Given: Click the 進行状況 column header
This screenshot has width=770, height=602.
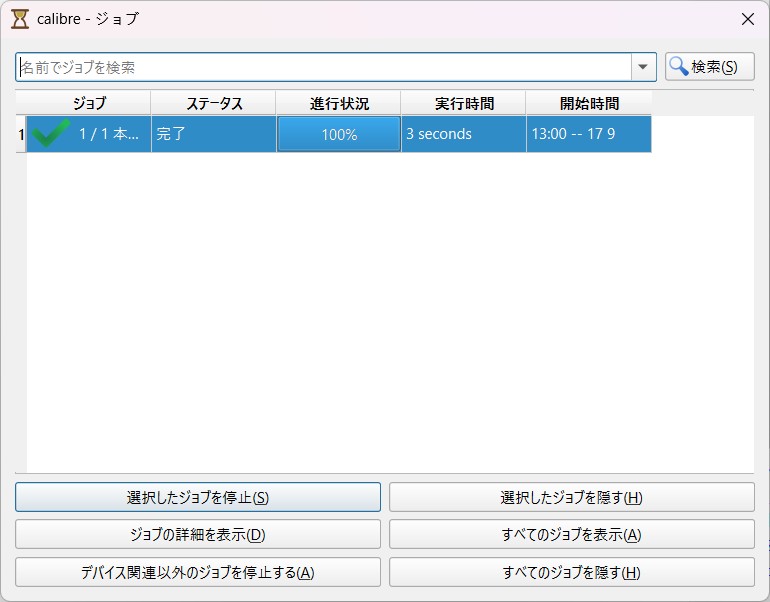Looking at the screenshot, I should [339, 103].
